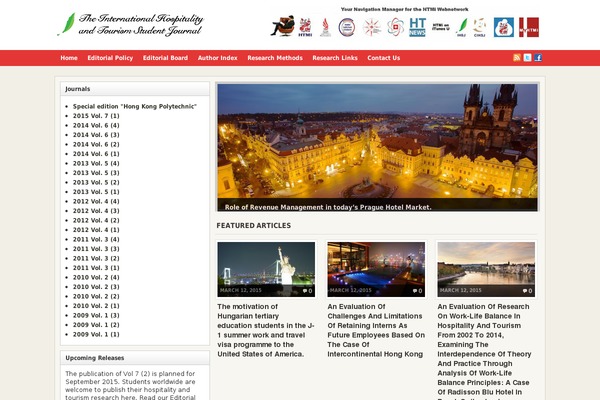Open journal 2010 Vol. 2 (1)
The image size is (600, 400).
(x=96, y=306)
